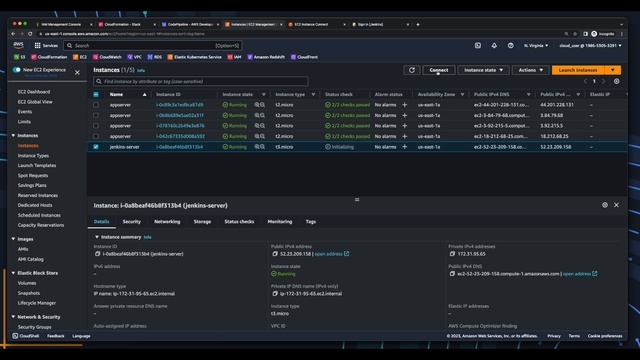Screen dimensions: 640x360
Task: Collapse the Elastic Block Store section
Action: [x=13, y=273]
